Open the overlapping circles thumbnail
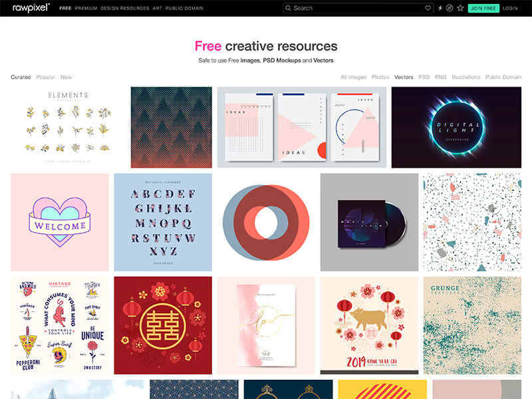Screen dimensions: 532x399 pyautogui.click(x=266, y=222)
